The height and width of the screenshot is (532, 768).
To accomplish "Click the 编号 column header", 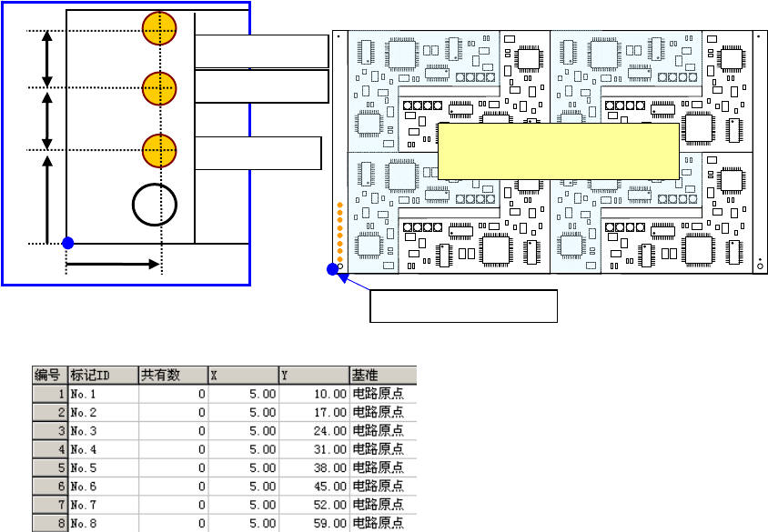I will click(49, 376).
